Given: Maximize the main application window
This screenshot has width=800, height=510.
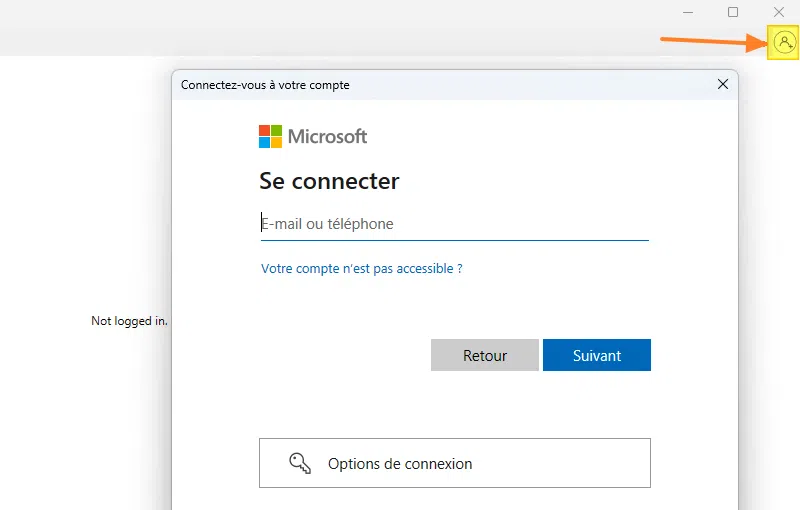Looking at the screenshot, I should click(733, 12).
